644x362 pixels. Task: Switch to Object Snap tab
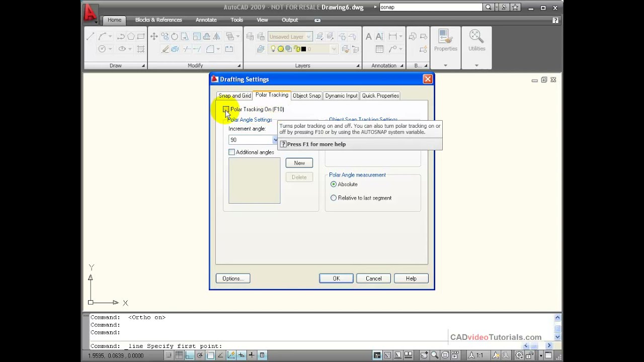(x=306, y=96)
